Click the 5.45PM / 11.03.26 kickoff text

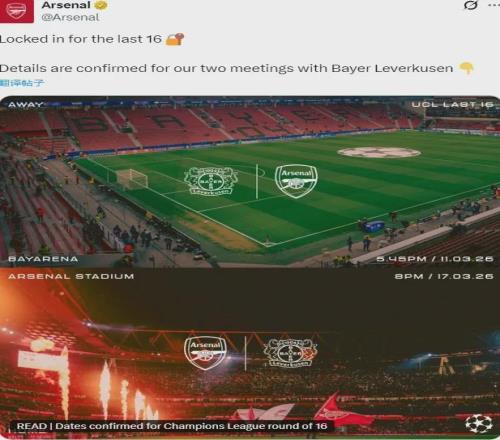435,259
